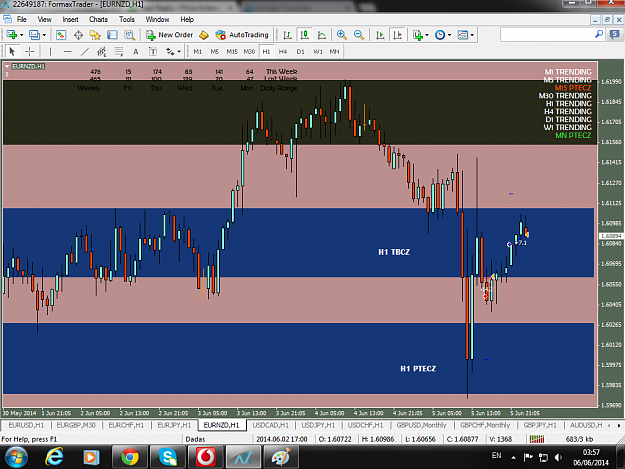This screenshot has width=625, height=469.
Task: Toggle the Data Window crosshair icon
Action: 78,35
